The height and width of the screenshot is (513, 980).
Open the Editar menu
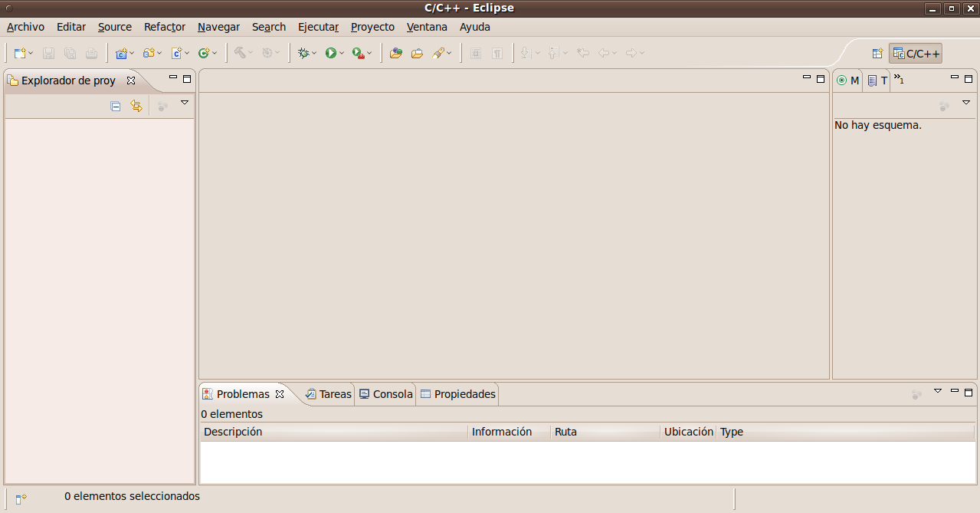71,27
